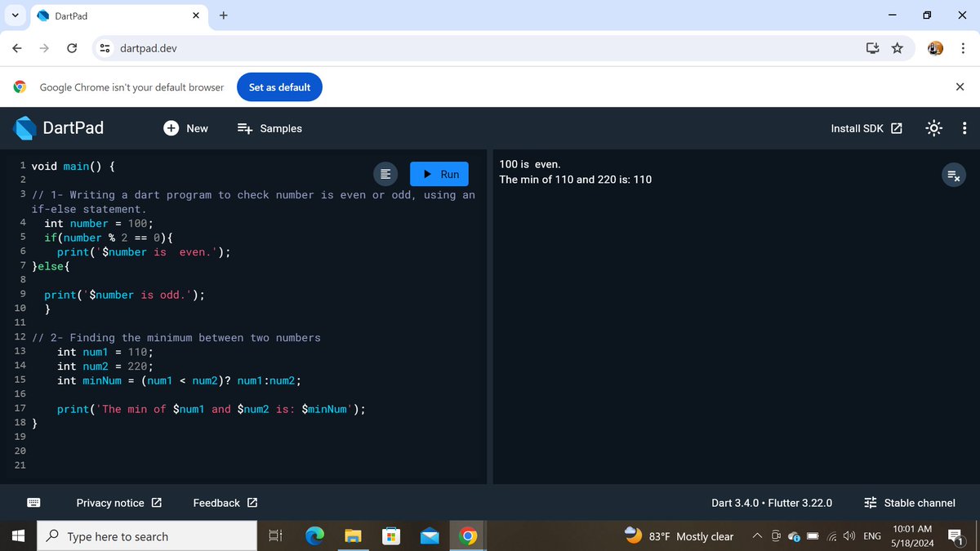Open Task View on taskbar
Viewport: 980px width, 551px height.
coord(275,536)
